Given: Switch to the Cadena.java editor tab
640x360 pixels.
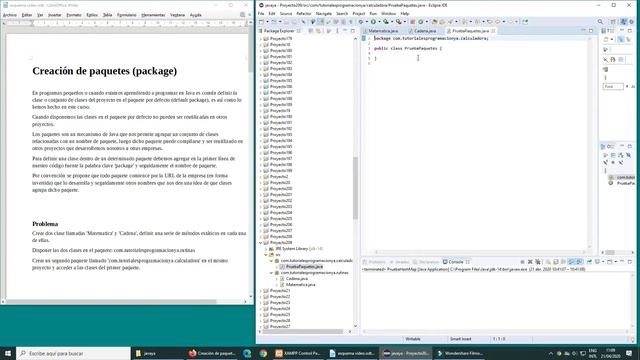Looking at the screenshot, I should point(424,31).
